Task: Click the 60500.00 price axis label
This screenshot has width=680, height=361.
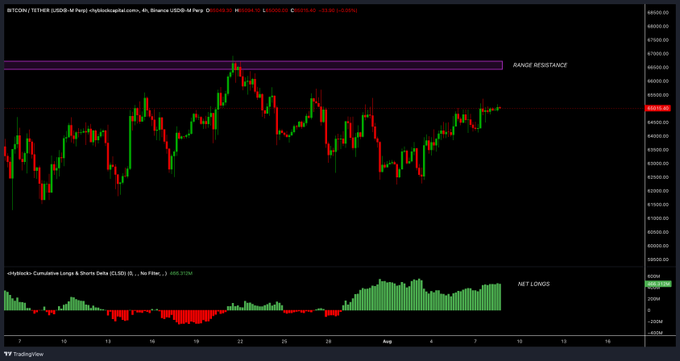Action: [x=657, y=232]
